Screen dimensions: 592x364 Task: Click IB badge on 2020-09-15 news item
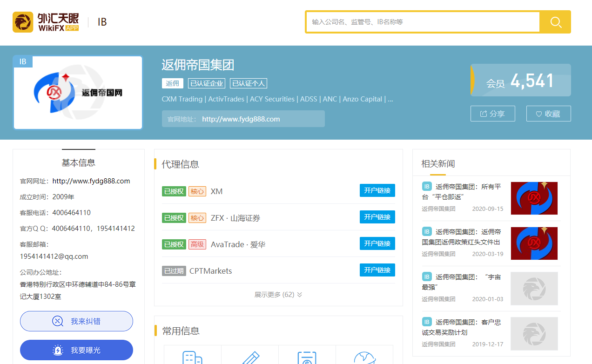427,186
